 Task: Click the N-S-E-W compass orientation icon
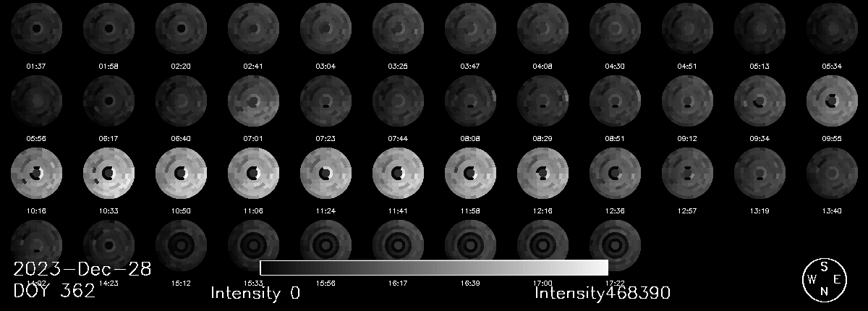tap(823, 278)
